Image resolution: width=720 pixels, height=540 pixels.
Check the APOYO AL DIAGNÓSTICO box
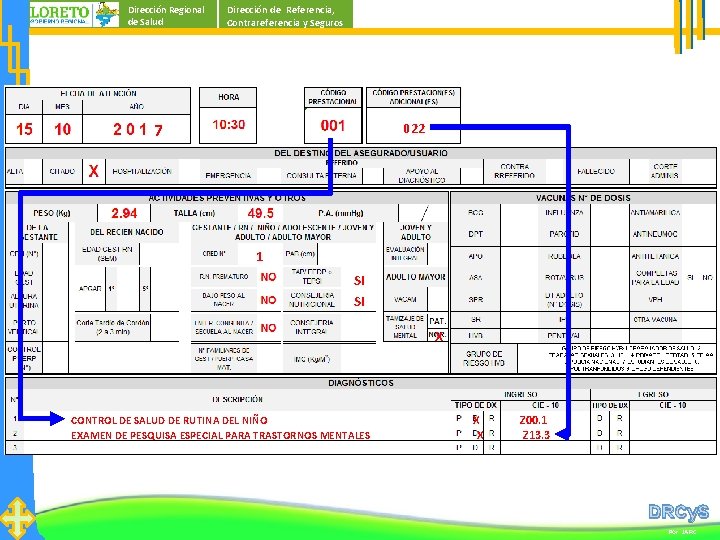471,175
